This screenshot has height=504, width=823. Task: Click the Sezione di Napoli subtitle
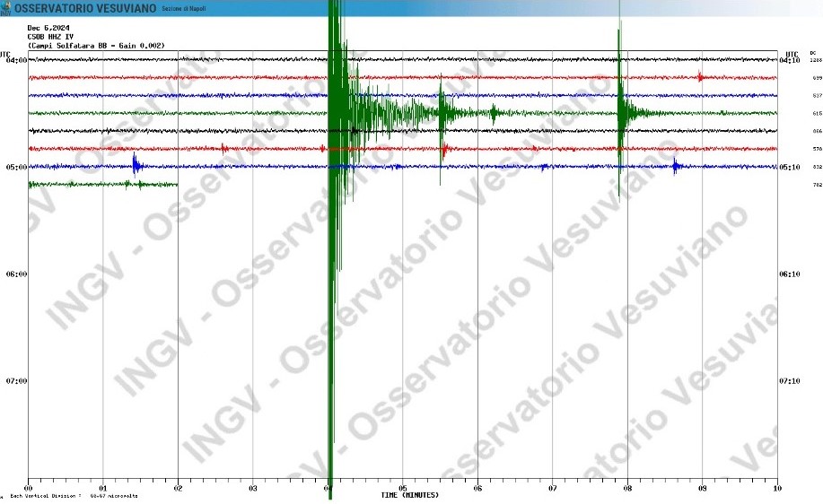coord(183,9)
